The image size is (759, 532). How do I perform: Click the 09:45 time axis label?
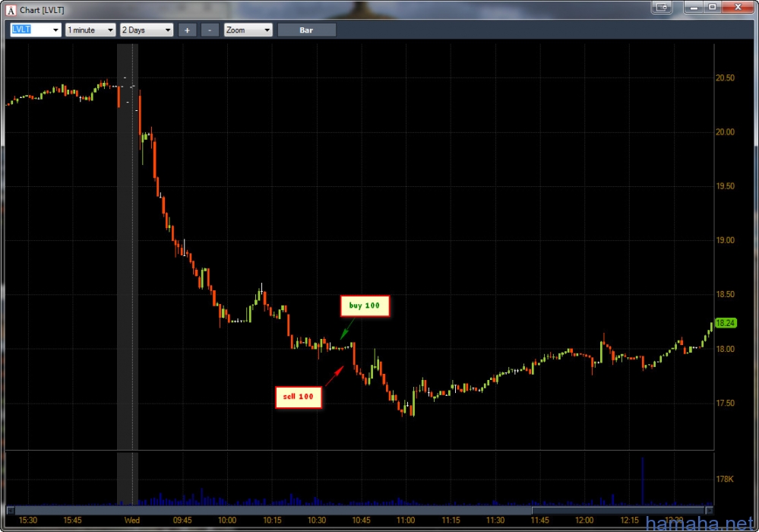[x=182, y=521]
